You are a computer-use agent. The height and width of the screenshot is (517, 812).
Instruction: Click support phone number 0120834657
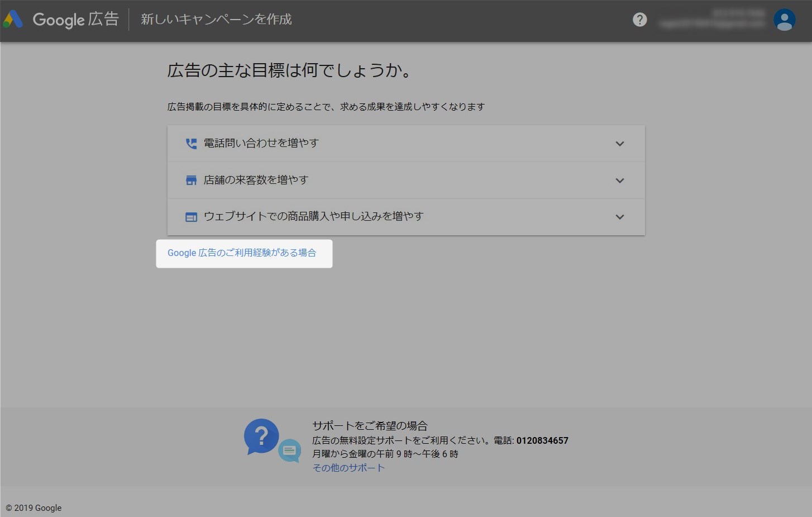click(542, 440)
